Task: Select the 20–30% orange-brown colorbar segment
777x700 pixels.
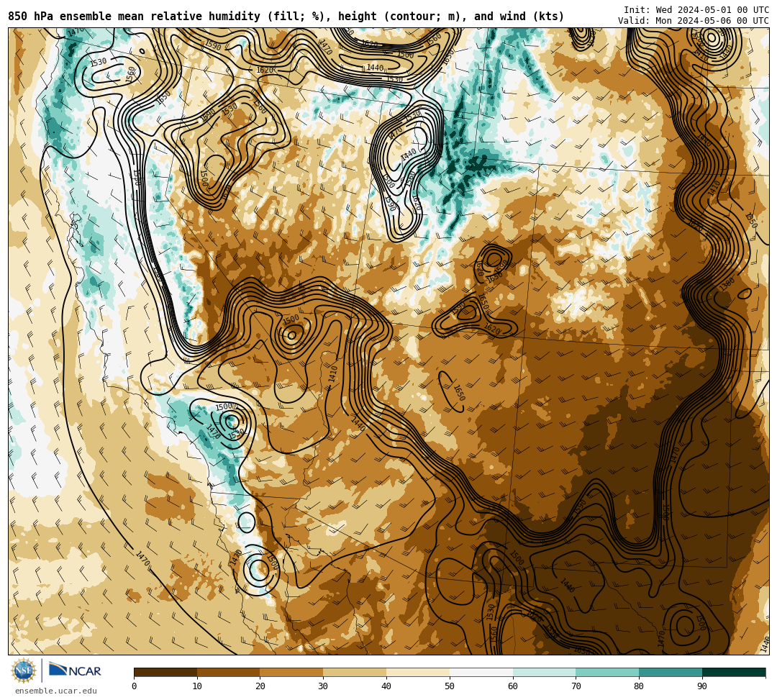Action: tap(291, 672)
